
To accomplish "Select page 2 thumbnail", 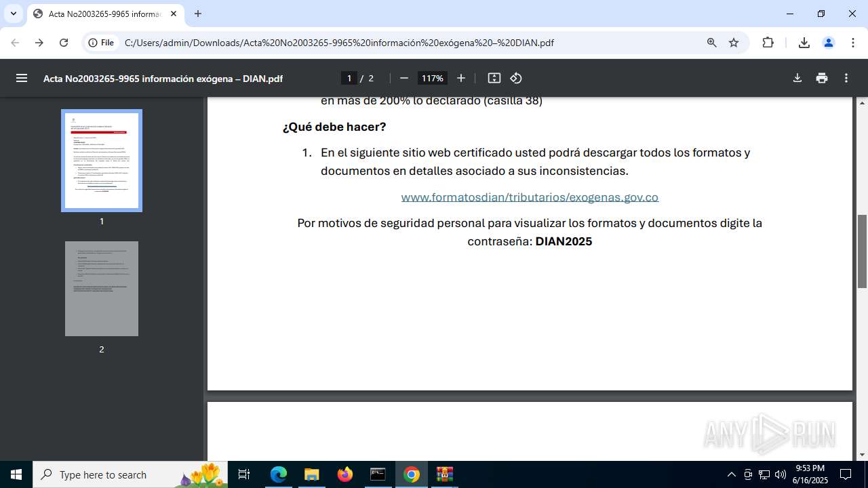I will (102, 289).
